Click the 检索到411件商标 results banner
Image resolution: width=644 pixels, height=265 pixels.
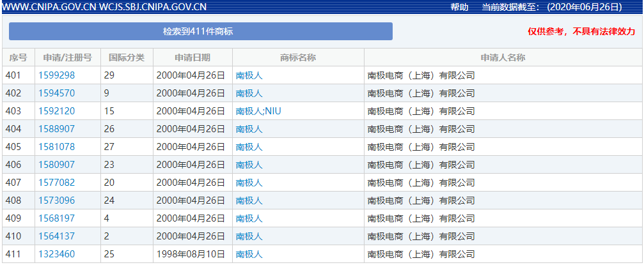[200, 31]
